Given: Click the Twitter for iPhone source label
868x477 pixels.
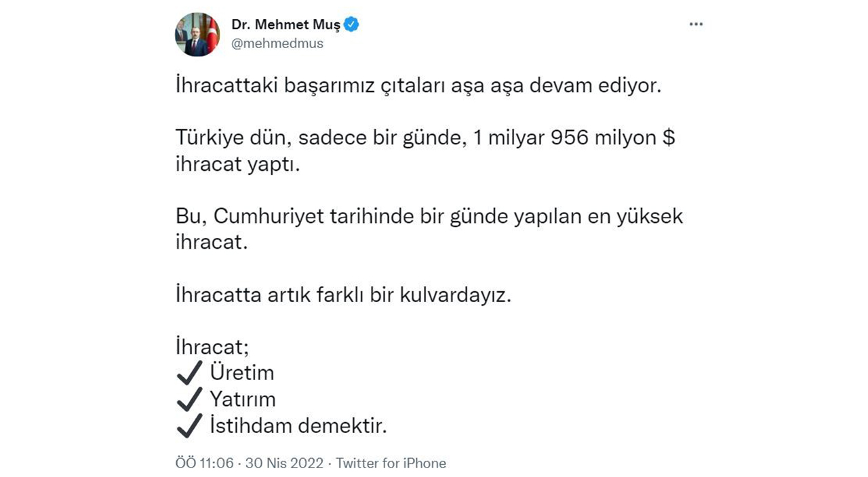Looking at the screenshot, I should point(390,463).
